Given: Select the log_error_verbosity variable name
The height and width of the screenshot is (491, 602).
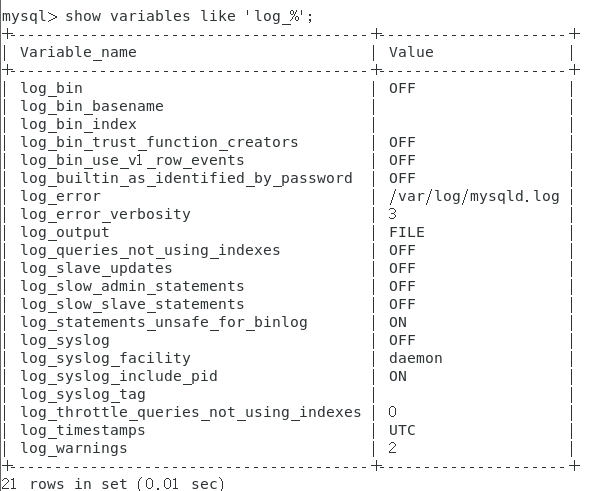Looking at the screenshot, I should [x=105, y=214].
